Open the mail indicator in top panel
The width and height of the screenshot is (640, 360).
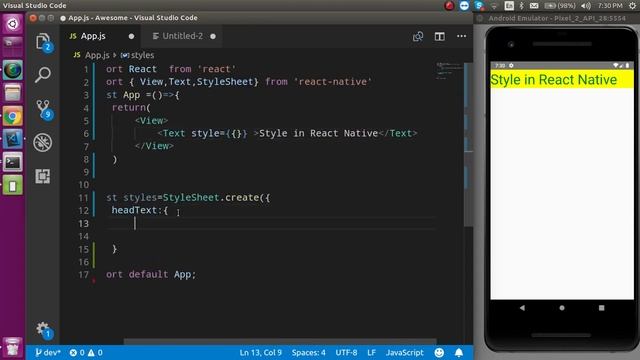click(x=534, y=6)
